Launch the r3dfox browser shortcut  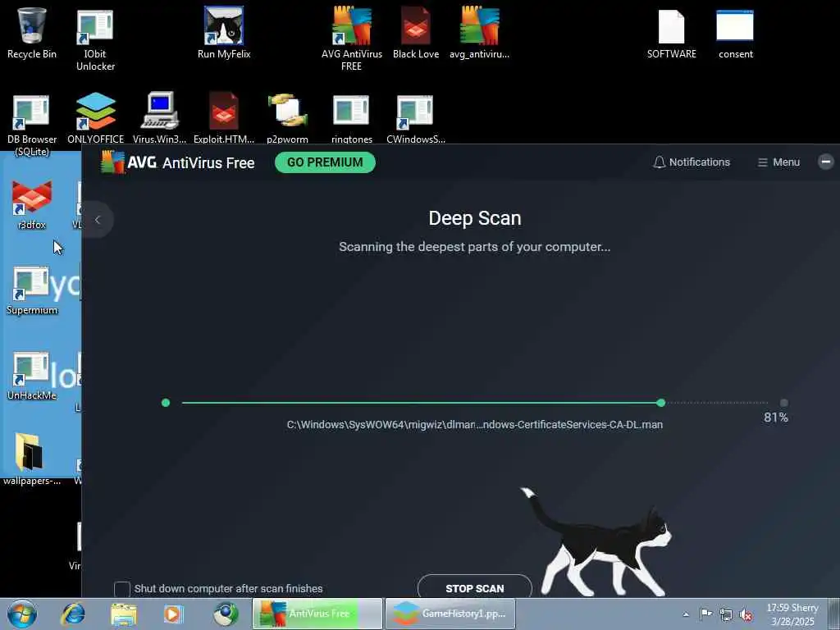32,203
